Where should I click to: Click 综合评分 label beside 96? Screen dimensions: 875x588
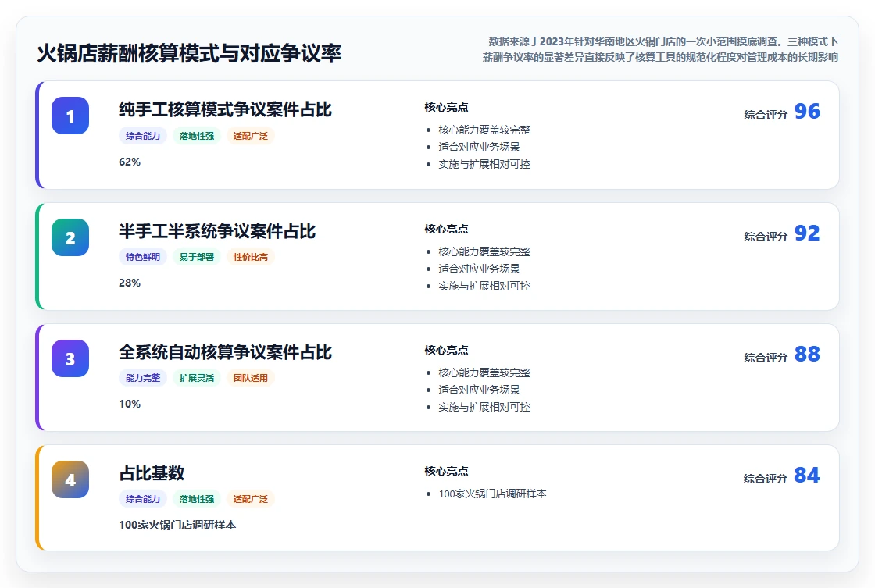[766, 115]
